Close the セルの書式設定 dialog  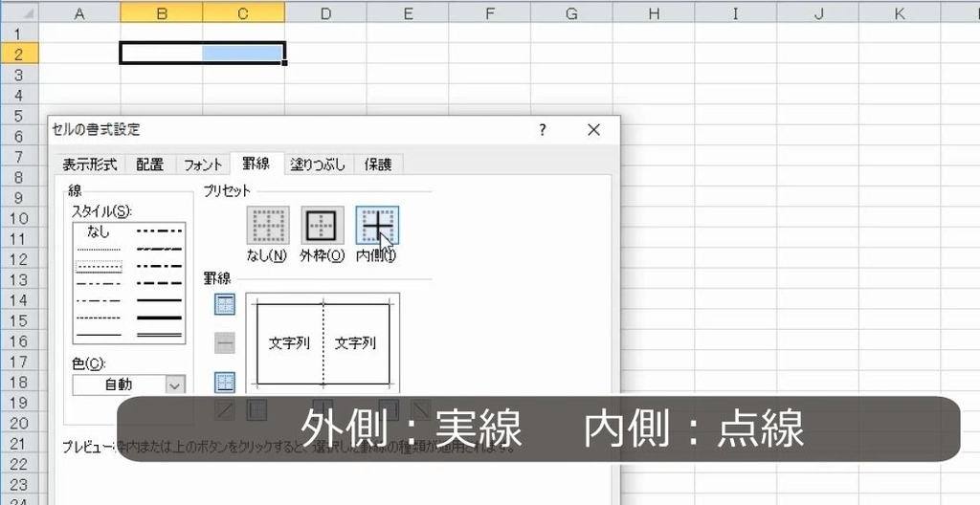[x=593, y=129]
